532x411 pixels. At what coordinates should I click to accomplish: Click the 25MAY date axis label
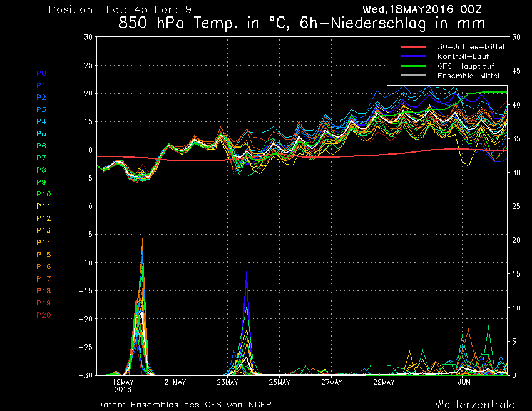point(280,382)
